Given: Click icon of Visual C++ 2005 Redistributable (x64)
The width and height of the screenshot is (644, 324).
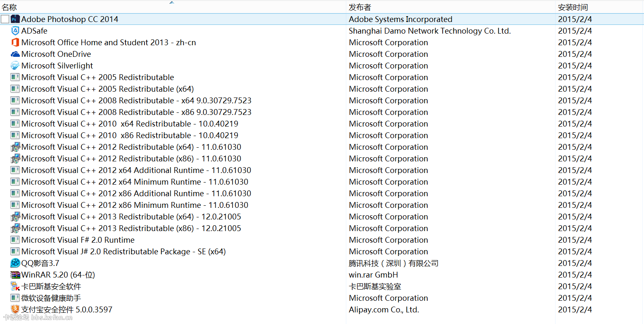Looking at the screenshot, I should tap(15, 89).
